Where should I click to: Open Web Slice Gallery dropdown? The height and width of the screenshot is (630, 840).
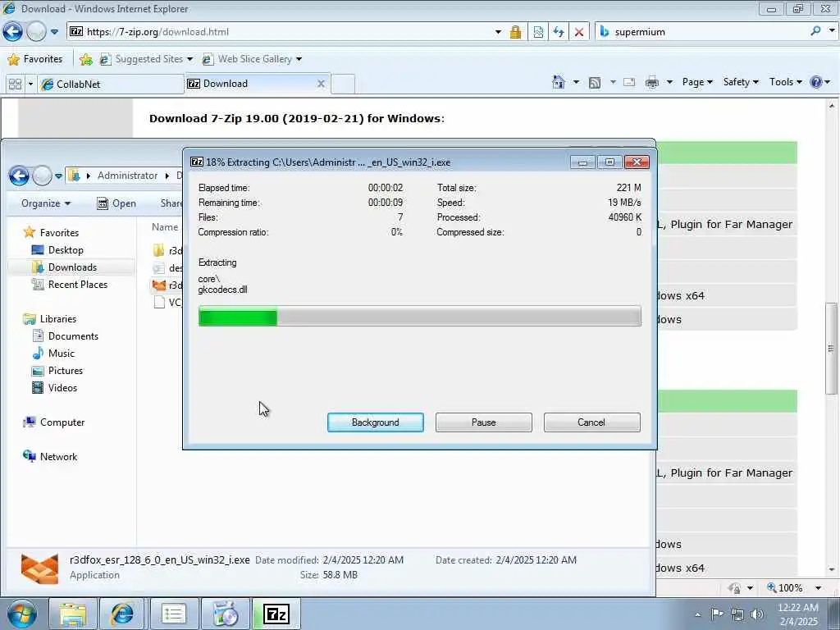point(299,59)
